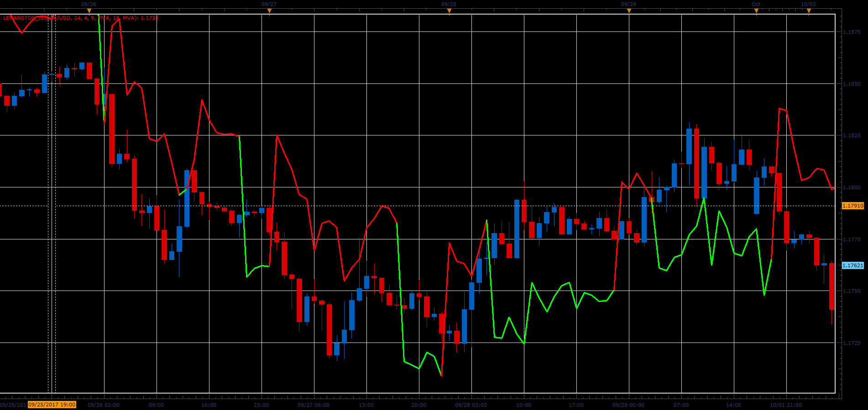Select the highlighted 09/25/2017 19:00 cursor date label
Viewport: 868px width, 410px height.
52,405
